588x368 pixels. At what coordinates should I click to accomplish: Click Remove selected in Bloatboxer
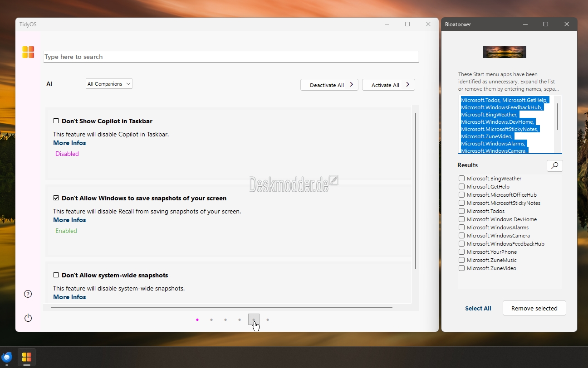tap(534, 308)
